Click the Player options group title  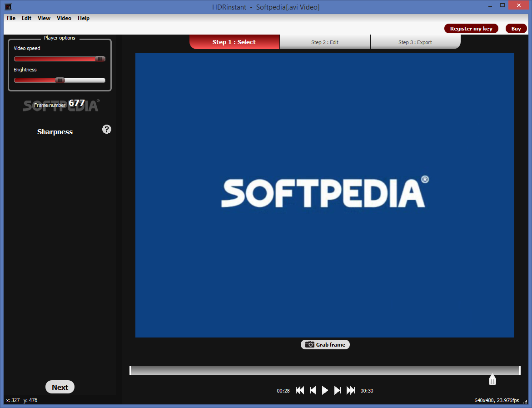[x=60, y=38]
